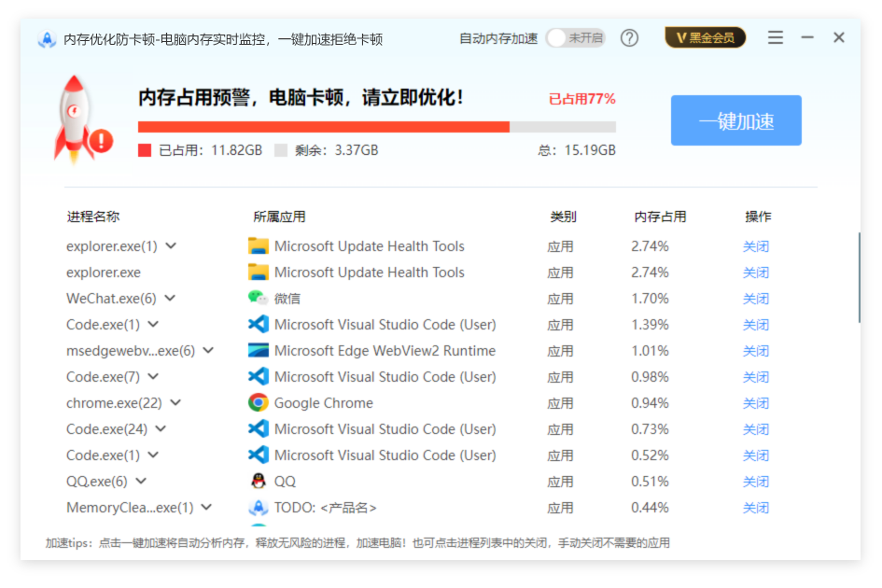Select the explorer.exe process name without a count
The image size is (882, 588).
click(104, 273)
